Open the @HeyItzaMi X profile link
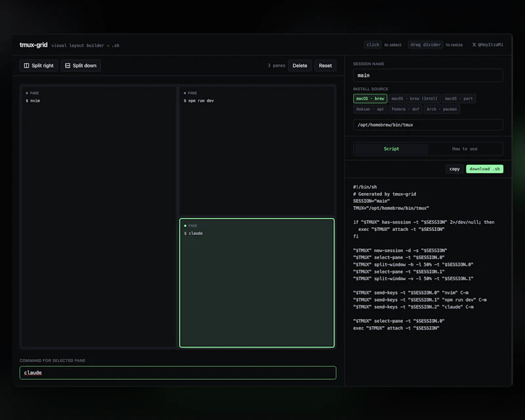Image resolution: width=525 pixels, height=420 pixels. coord(488,45)
